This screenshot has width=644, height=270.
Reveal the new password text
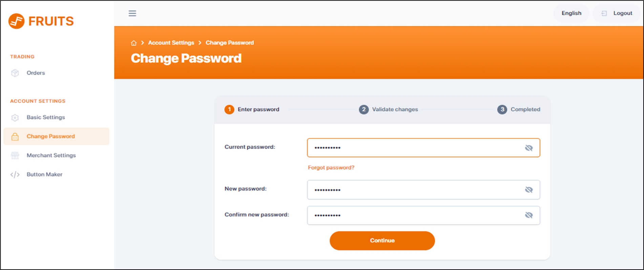pos(528,190)
